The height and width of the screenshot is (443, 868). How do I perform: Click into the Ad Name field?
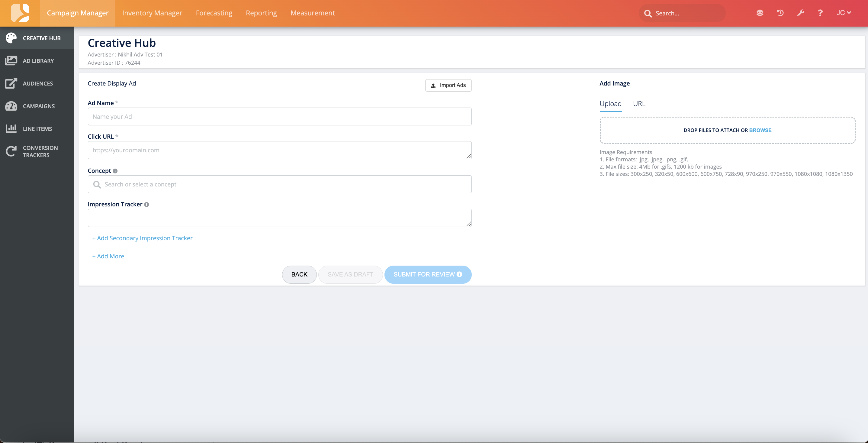279,117
